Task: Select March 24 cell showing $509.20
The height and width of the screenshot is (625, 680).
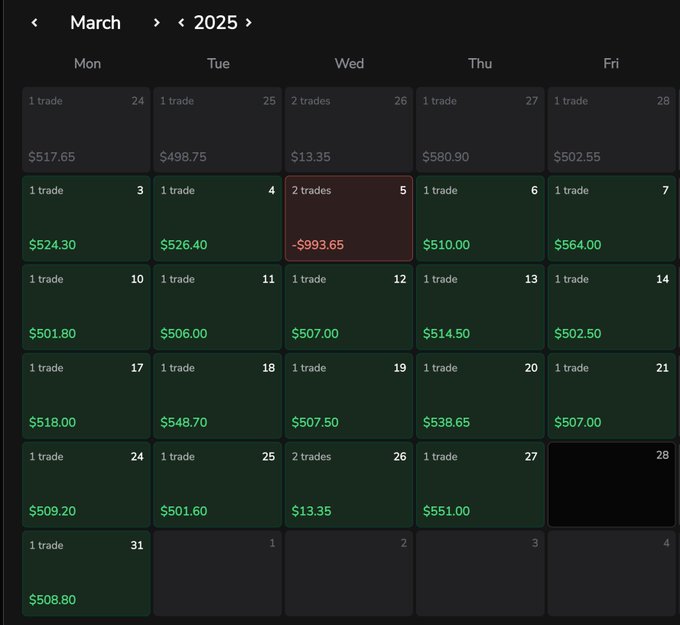Action: [86, 485]
